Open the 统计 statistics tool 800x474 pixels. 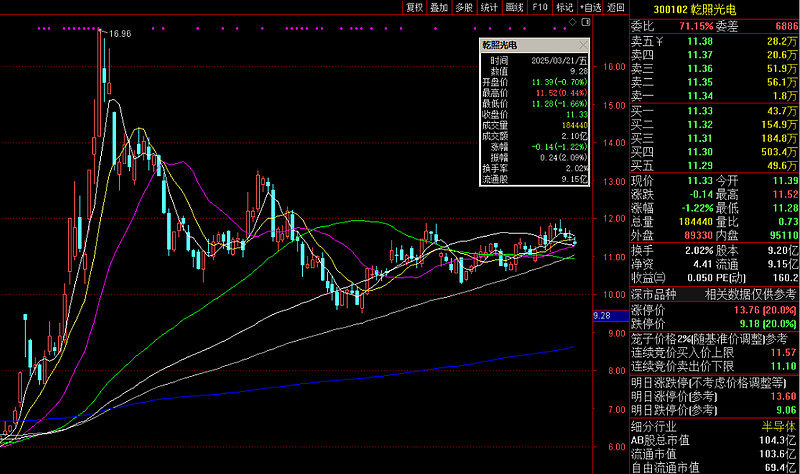[489, 7]
